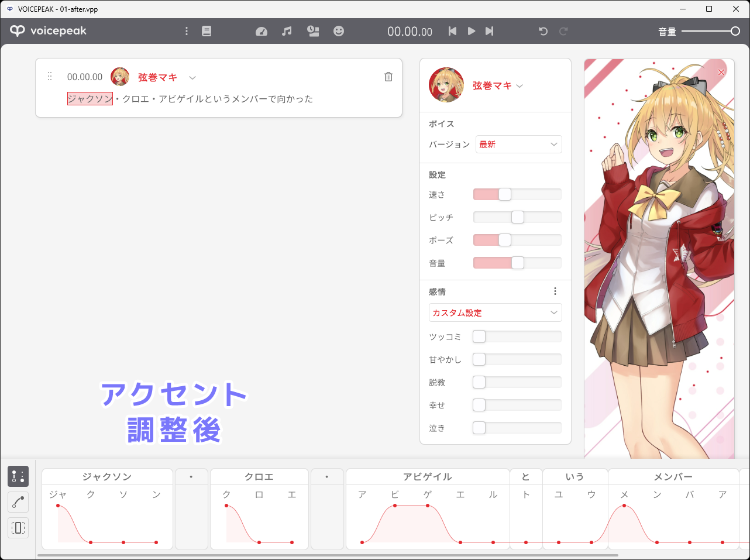Image resolution: width=750 pixels, height=560 pixels.
Task: Click the accent point under ユ
Action: [x=559, y=542]
